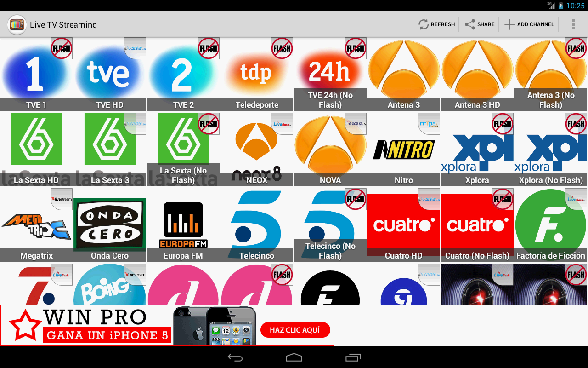Open the WIN PRO iPhone 5 ad banner
The height and width of the screenshot is (368, 588).
tap(167, 325)
